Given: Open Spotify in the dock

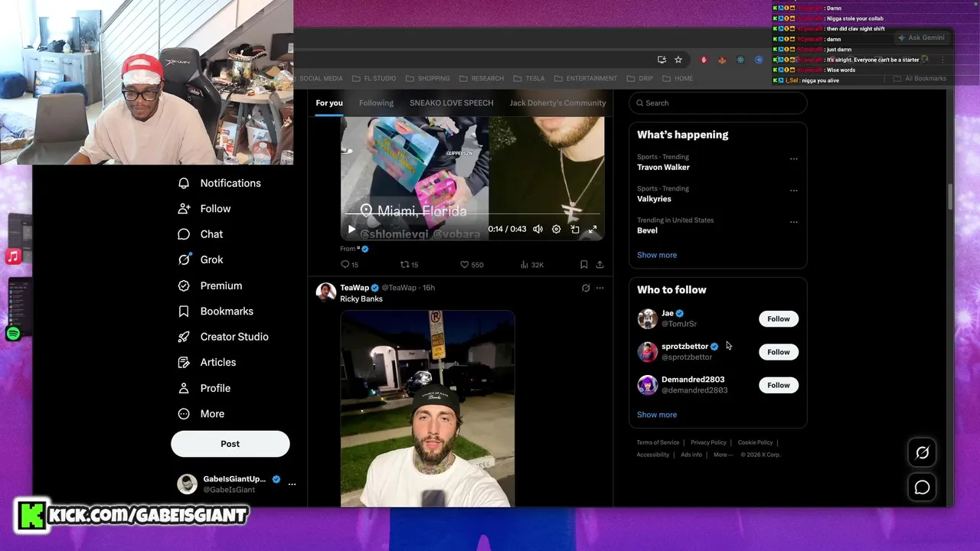Looking at the screenshot, I should coord(13,334).
